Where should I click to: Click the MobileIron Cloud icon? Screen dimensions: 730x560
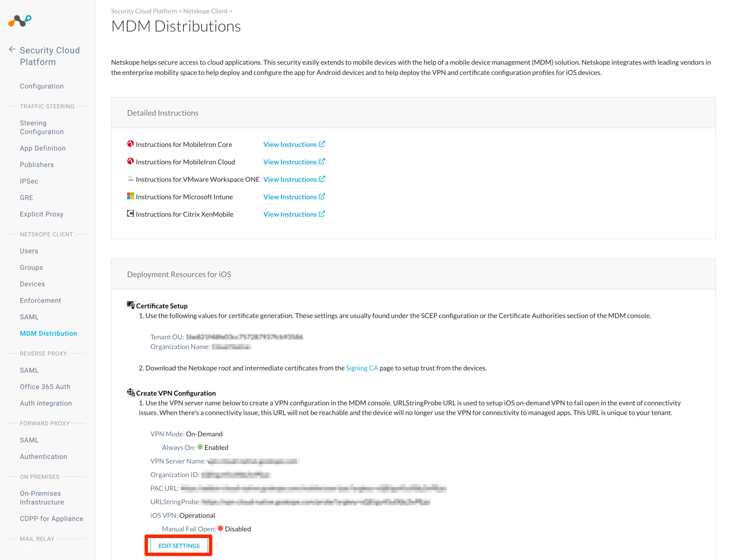coord(131,161)
